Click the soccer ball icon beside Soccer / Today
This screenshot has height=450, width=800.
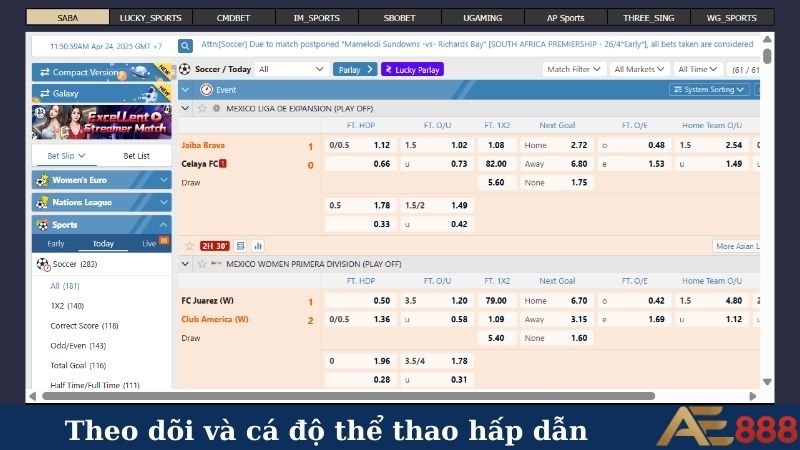pos(185,69)
